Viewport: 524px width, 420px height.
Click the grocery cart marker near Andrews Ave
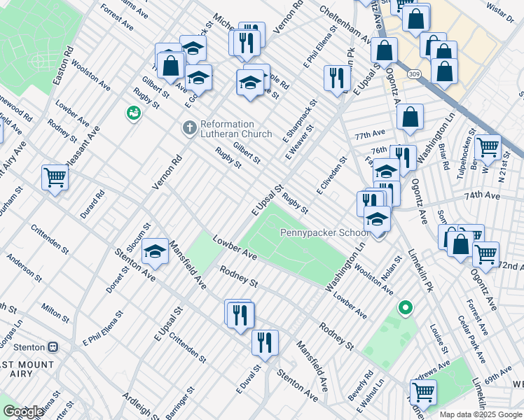(x=423, y=393)
